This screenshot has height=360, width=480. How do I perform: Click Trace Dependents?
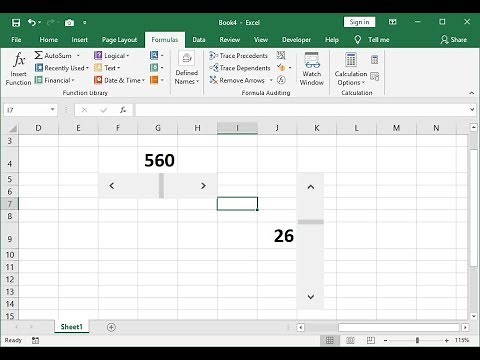(240, 68)
